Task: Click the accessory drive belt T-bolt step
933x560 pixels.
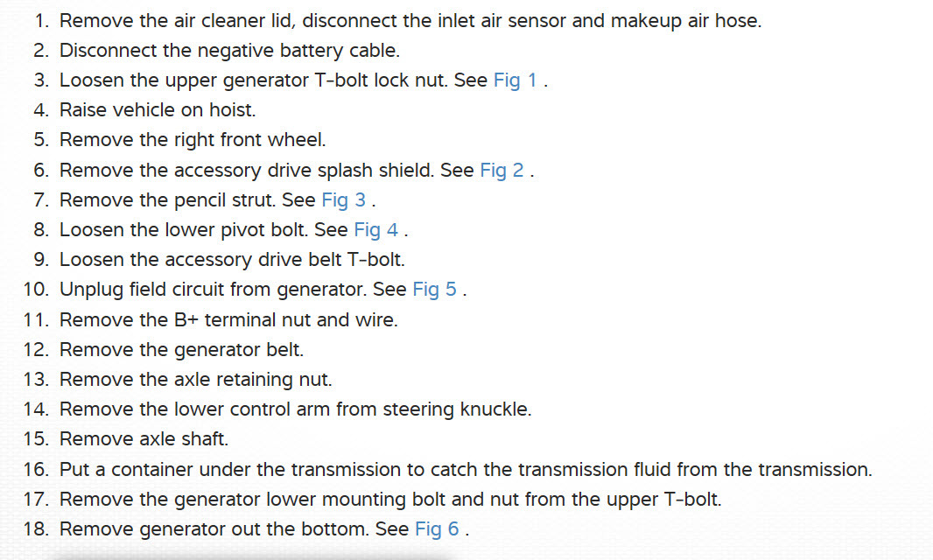Action: [232, 259]
